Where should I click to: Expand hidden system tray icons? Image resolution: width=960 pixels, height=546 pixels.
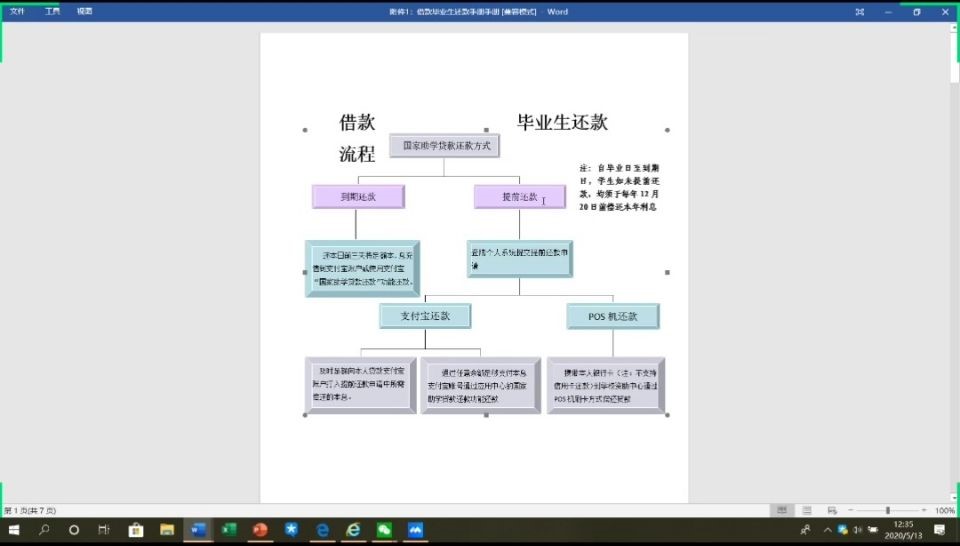(827, 530)
